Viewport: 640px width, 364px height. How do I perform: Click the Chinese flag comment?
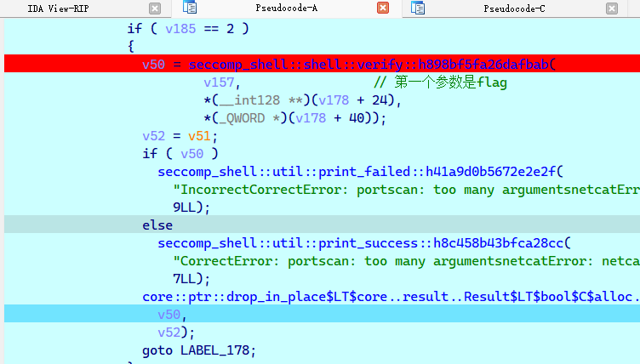[x=440, y=82]
